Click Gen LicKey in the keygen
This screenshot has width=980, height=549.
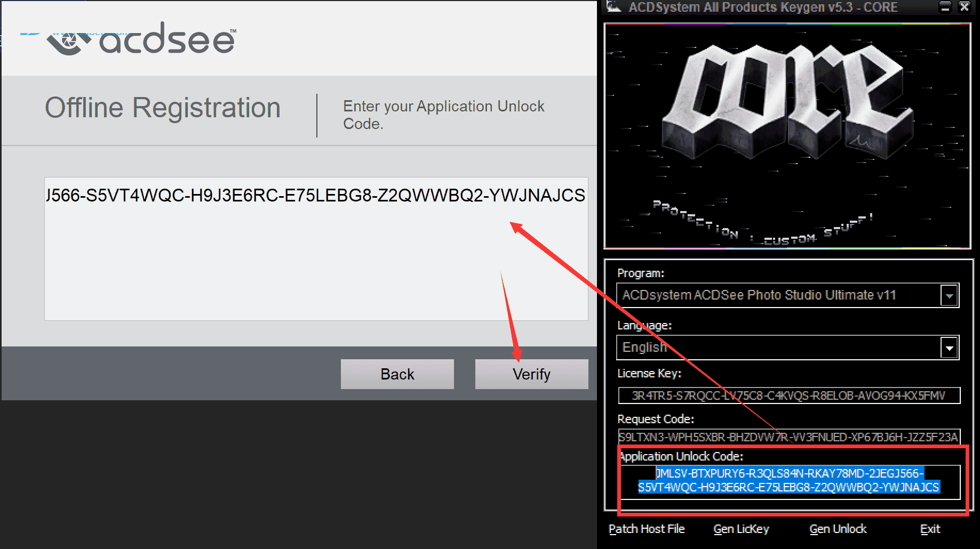[742, 529]
